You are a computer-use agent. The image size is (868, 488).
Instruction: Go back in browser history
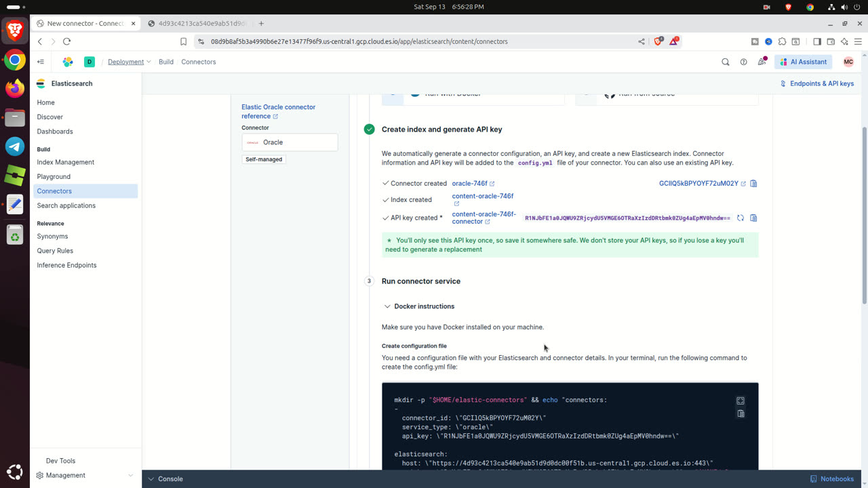[x=40, y=41]
